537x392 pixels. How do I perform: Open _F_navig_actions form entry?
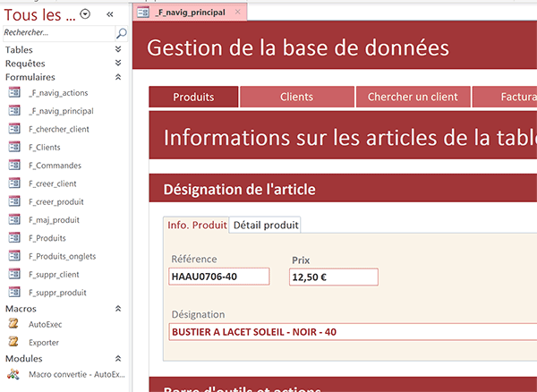[x=58, y=93]
